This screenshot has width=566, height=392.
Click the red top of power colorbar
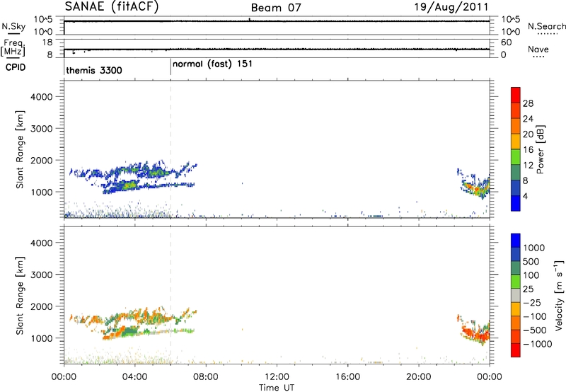click(516, 95)
